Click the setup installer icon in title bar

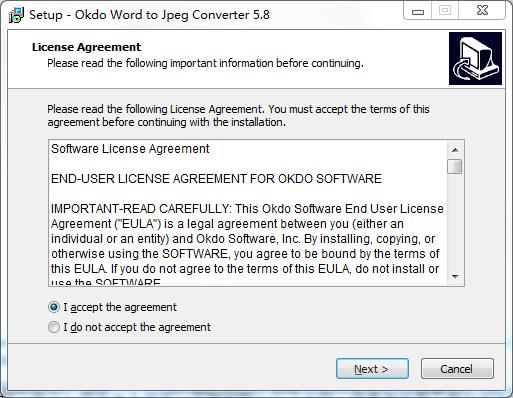click(16, 15)
